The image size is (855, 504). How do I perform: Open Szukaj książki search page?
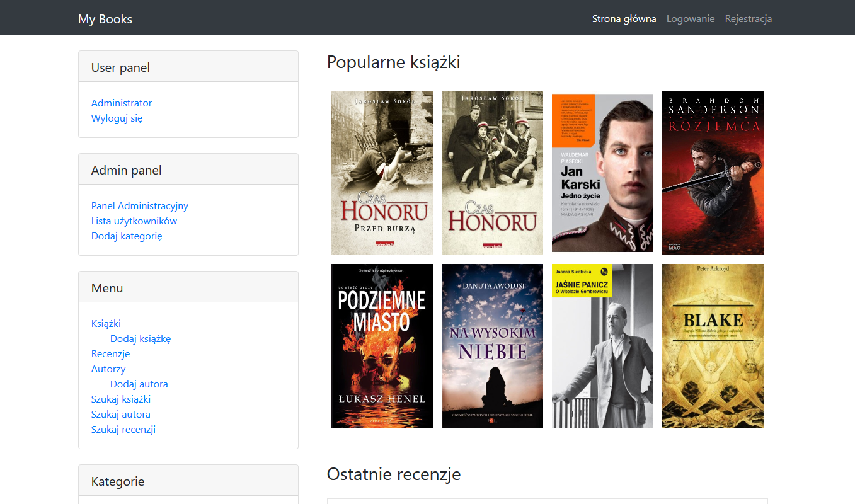point(121,399)
